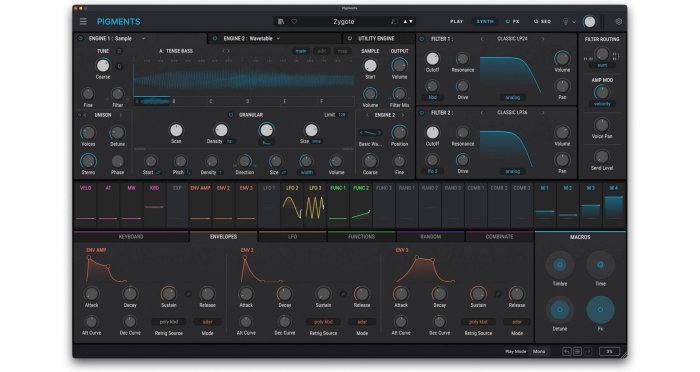Expand dropdown next to light bulb

click(574, 21)
